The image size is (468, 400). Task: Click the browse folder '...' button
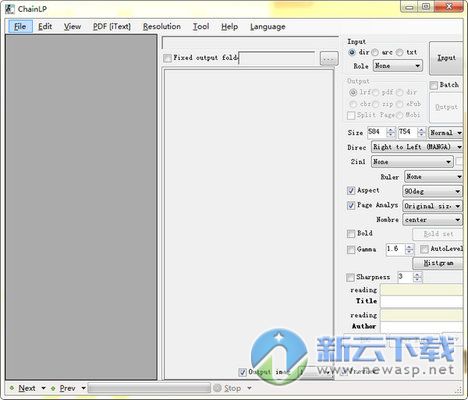coord(329,59)
